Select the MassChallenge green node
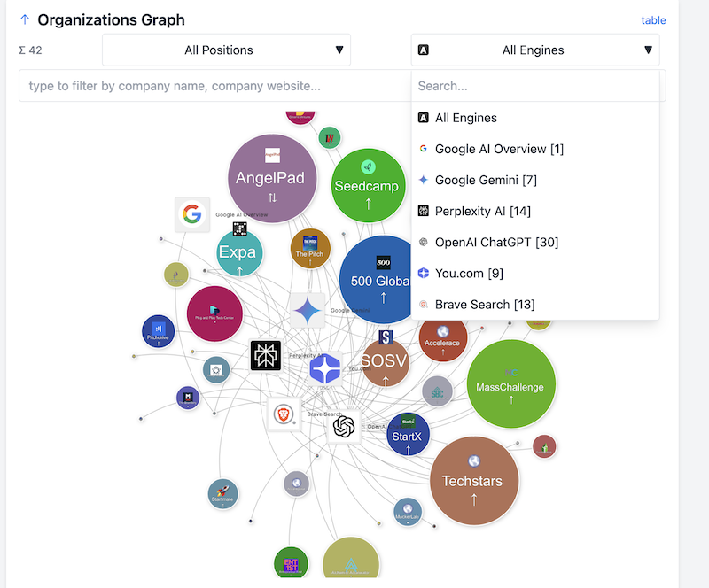 [x=511, y=384]
